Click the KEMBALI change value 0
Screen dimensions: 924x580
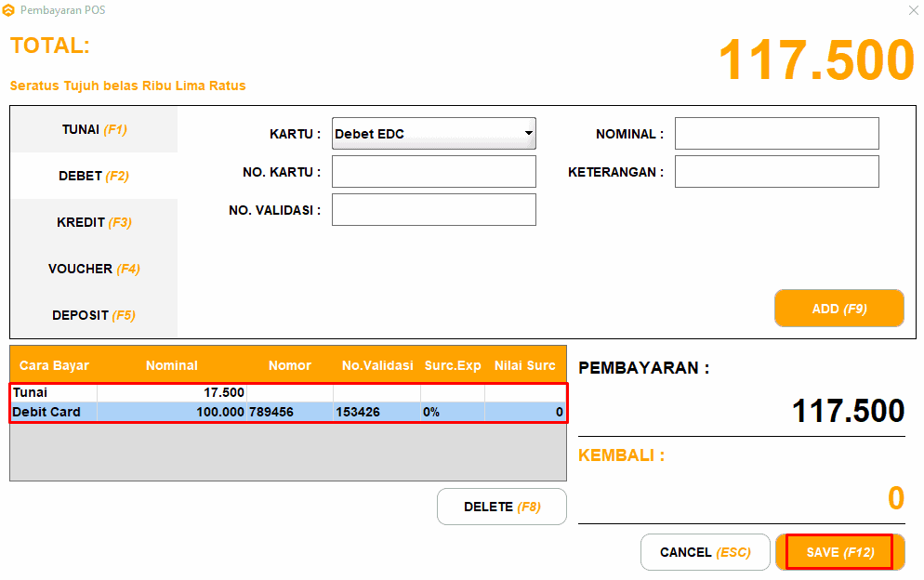896,498
